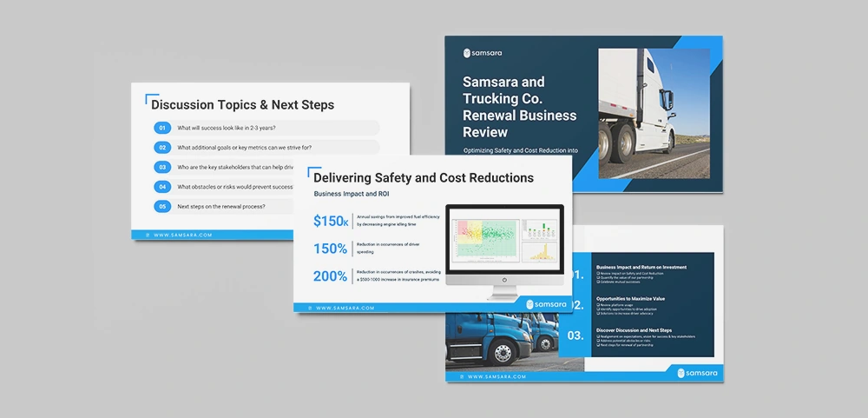
Task: Tick 'Next steps for renewal of partnership' box
Action: [598, 344]
